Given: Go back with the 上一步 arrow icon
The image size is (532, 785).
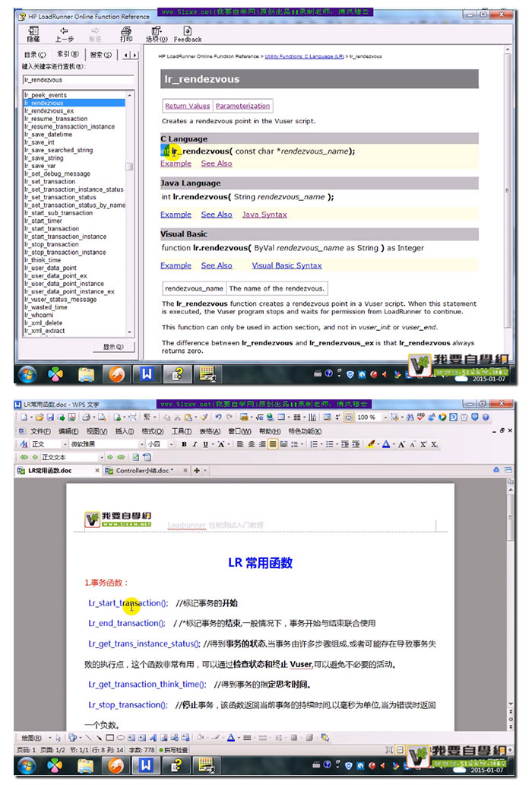Looking at the screenshot, I should (x=64, y=34).
